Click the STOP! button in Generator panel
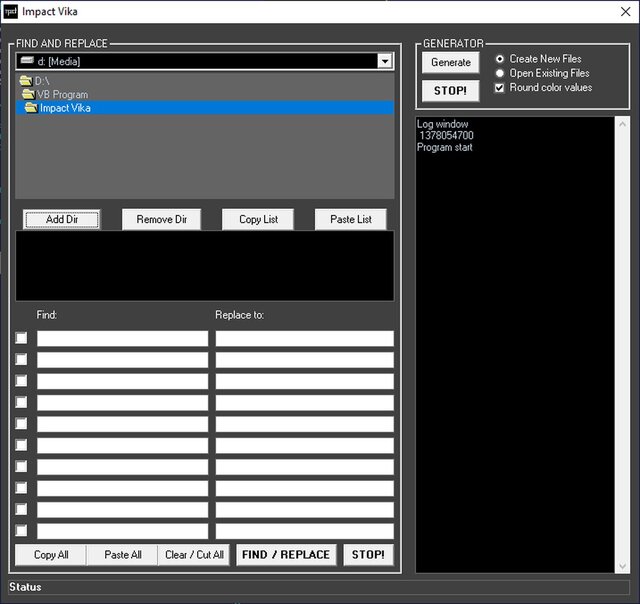Image resolution: width=640 pixels, height=604 pixels. pyautogui.click(x=450, y=91)
